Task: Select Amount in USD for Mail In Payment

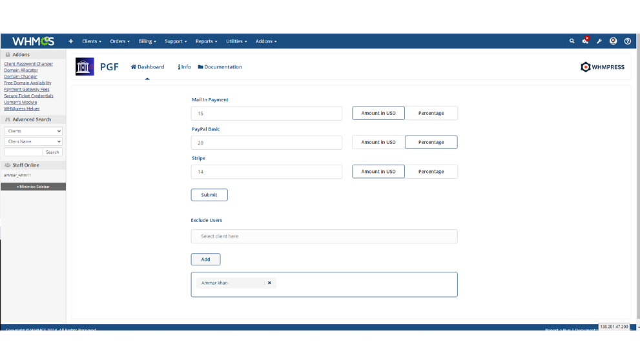Action: (378, 113)
